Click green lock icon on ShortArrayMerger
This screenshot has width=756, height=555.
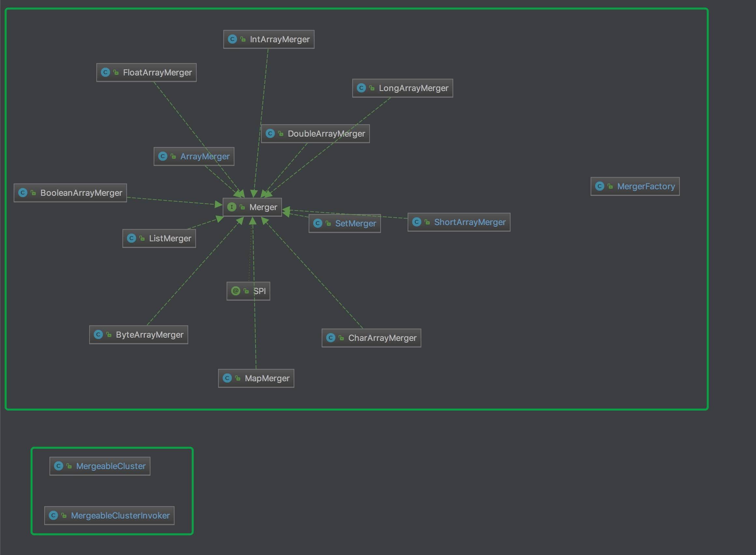(427, 222)
